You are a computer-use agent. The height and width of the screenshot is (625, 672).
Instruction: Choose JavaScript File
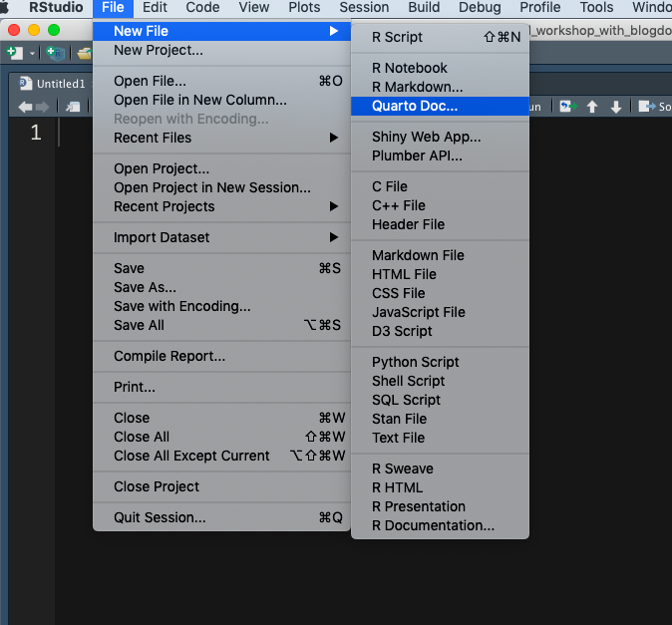[440, 312]
